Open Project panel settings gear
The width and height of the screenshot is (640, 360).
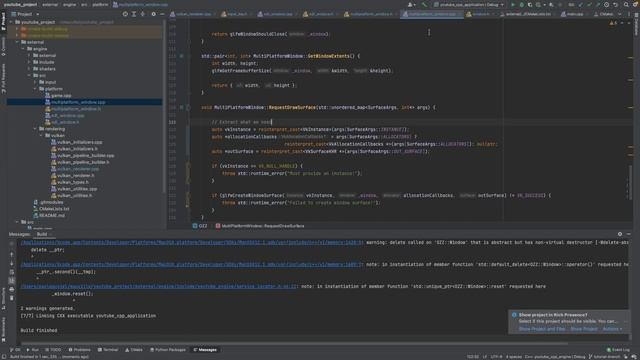coord(153,14)
